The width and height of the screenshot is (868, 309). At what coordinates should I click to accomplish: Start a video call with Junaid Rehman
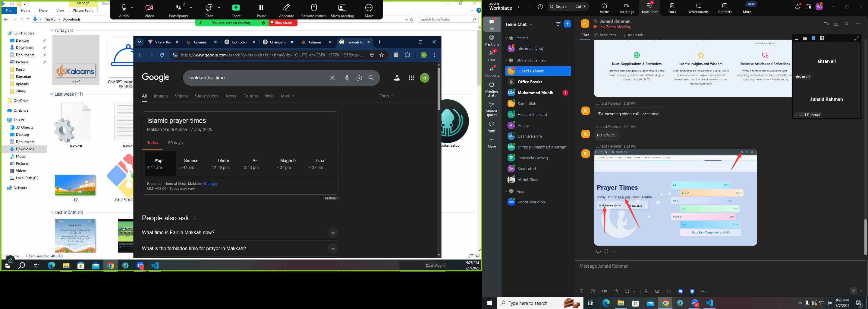[x=826, y=24]
